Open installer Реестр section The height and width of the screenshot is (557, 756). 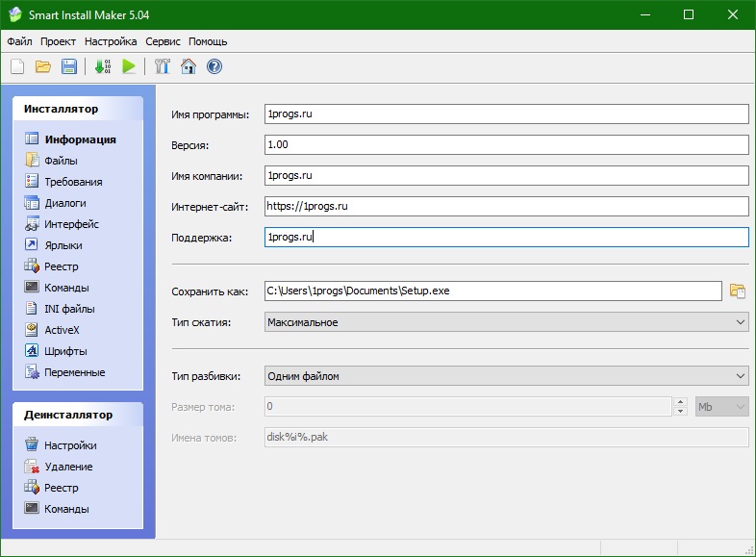point(51,266)
